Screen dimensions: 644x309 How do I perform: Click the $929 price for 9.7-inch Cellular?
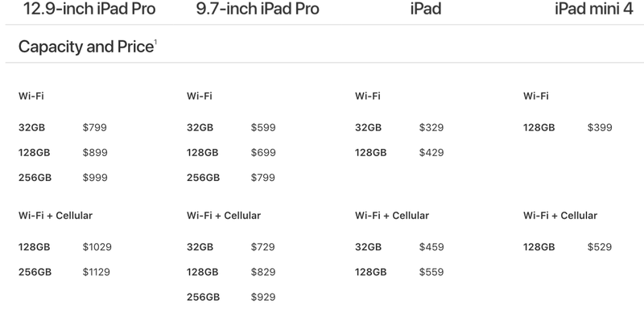coord(263,297)
